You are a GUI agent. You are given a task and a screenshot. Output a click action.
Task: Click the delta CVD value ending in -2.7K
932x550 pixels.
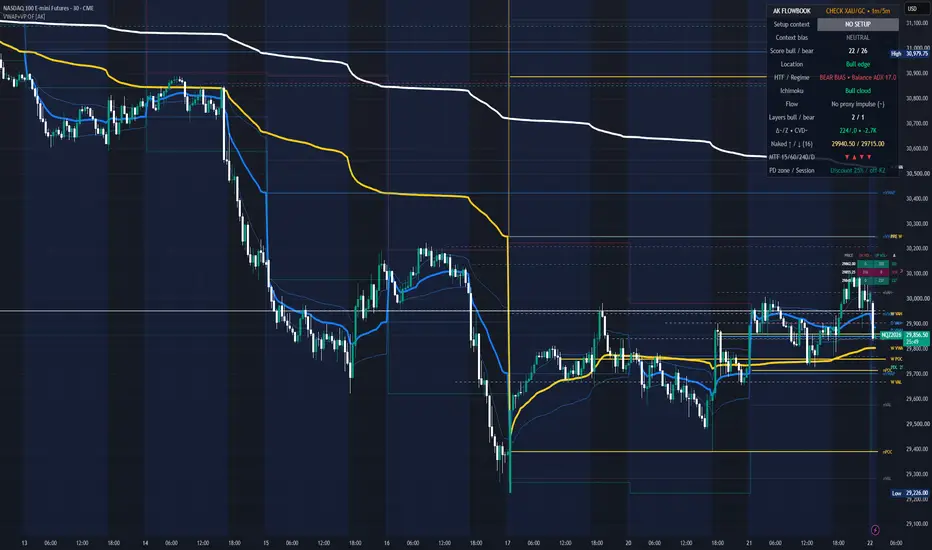(x=858, y=130)
